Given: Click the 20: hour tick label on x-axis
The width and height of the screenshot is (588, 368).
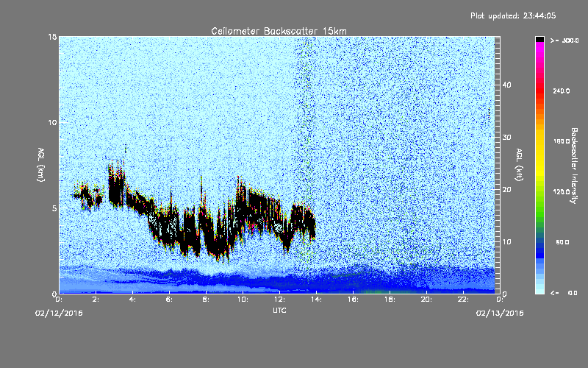Looking at the screenshot, I should (x=426, y=300).
